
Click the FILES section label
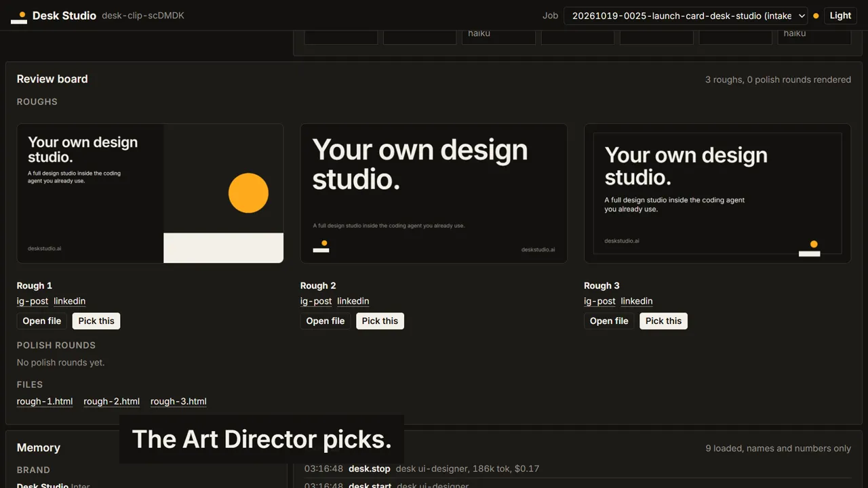[30, 384]
